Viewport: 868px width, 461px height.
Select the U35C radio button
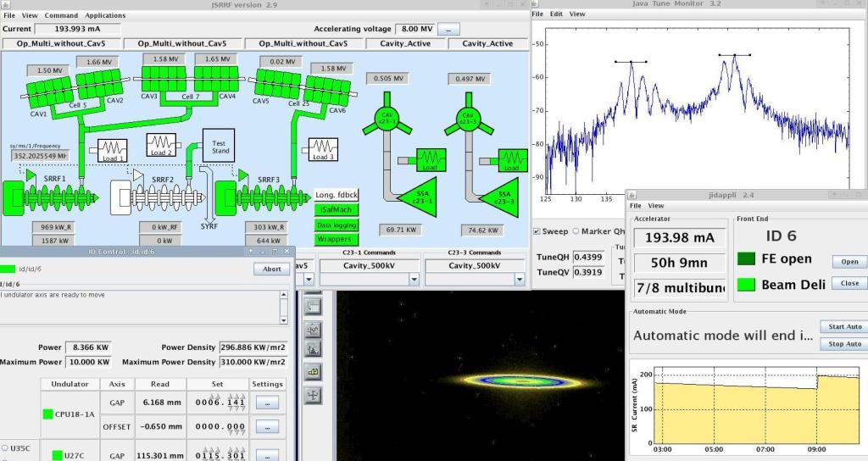[5, 447]
